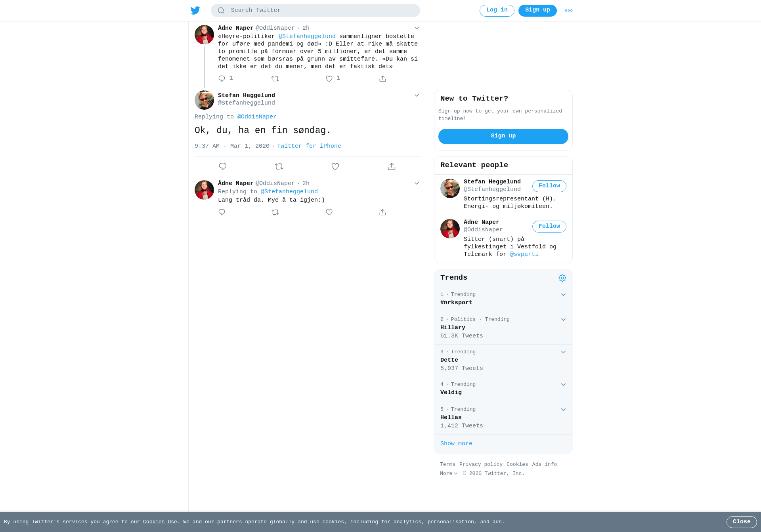Retweet Stefan Heggelund's main tweet
The image size is (761, 532).
tap(279, 166)
